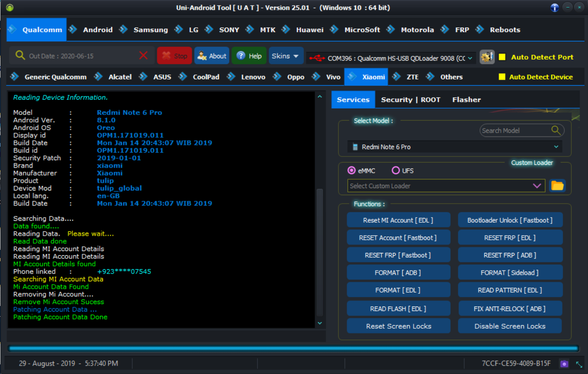Take screenshot with purple camera icon

pos(564,363)
